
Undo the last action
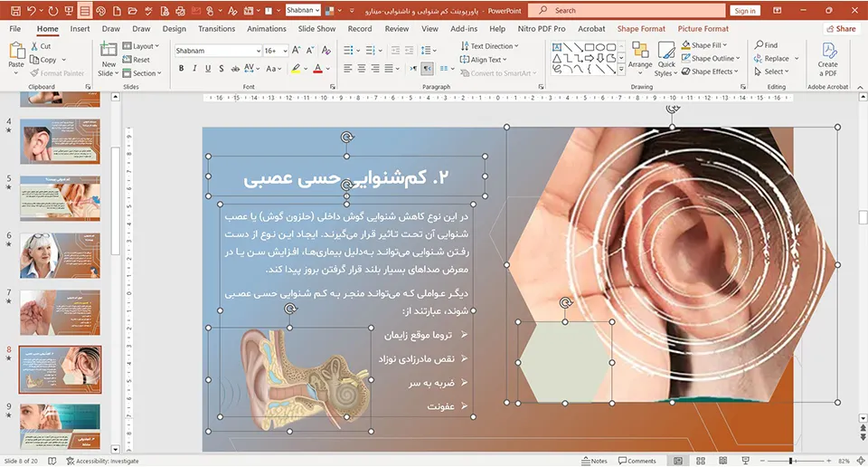tap(32, 11)
